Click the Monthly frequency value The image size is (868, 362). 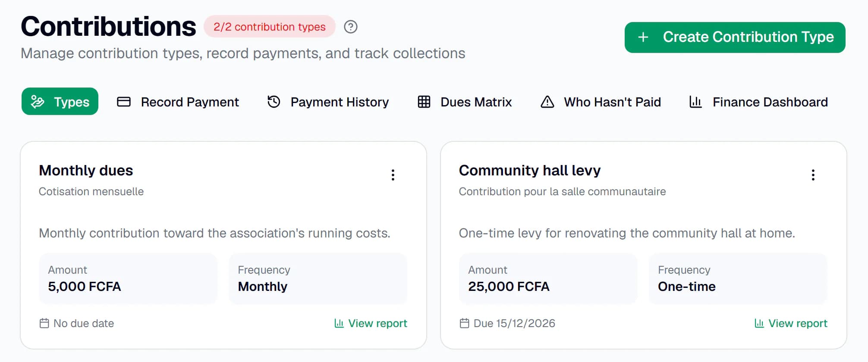point(263,287)
